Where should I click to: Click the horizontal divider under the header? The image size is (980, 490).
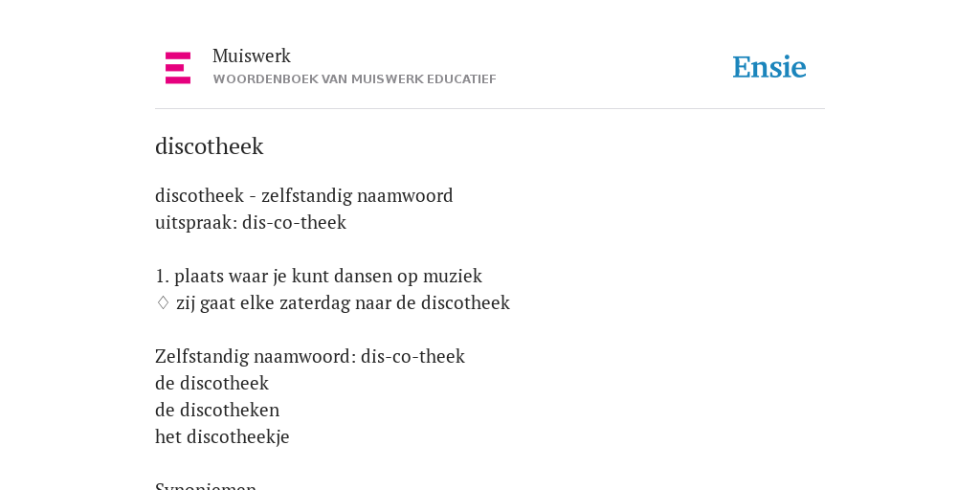coord(490,109)
